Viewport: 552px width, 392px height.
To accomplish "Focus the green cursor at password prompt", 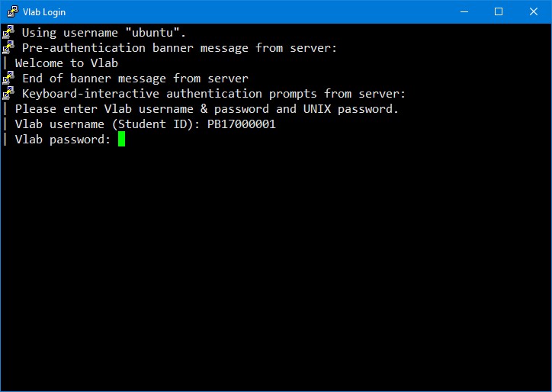I will (x=121, y=140).
